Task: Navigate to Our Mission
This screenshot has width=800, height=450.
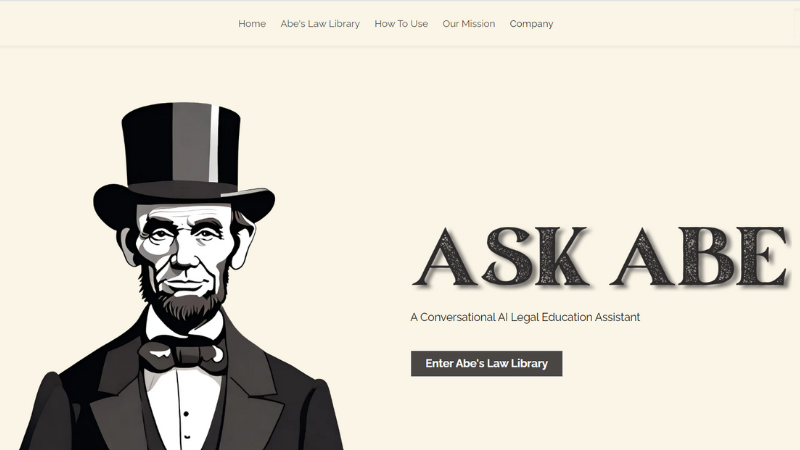Action: click(x=468, y=24)
